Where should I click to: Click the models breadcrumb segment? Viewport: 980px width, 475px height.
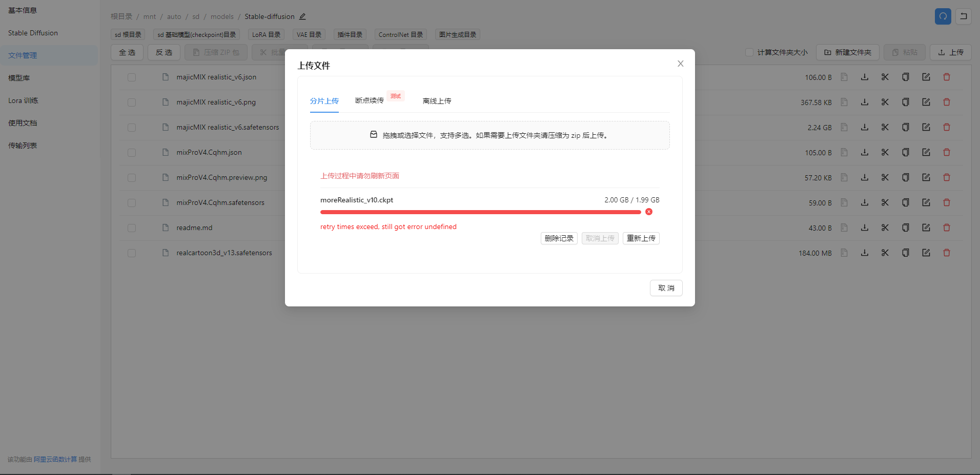(222, 16)
